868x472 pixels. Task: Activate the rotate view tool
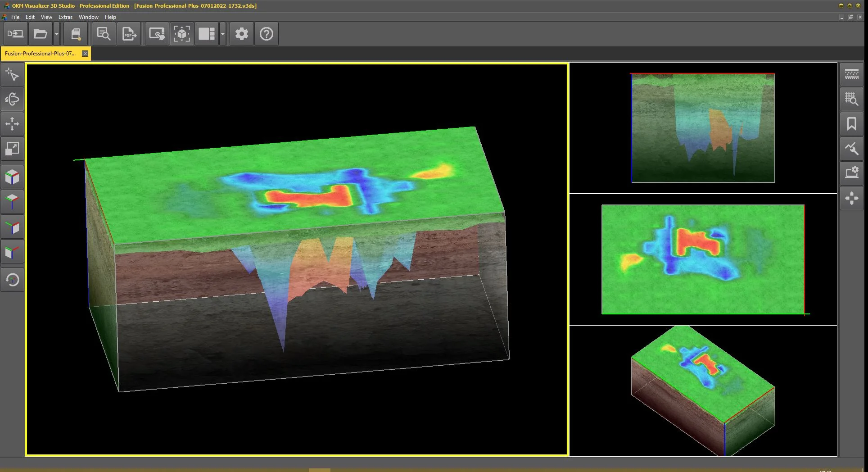(x=12, y=99)
